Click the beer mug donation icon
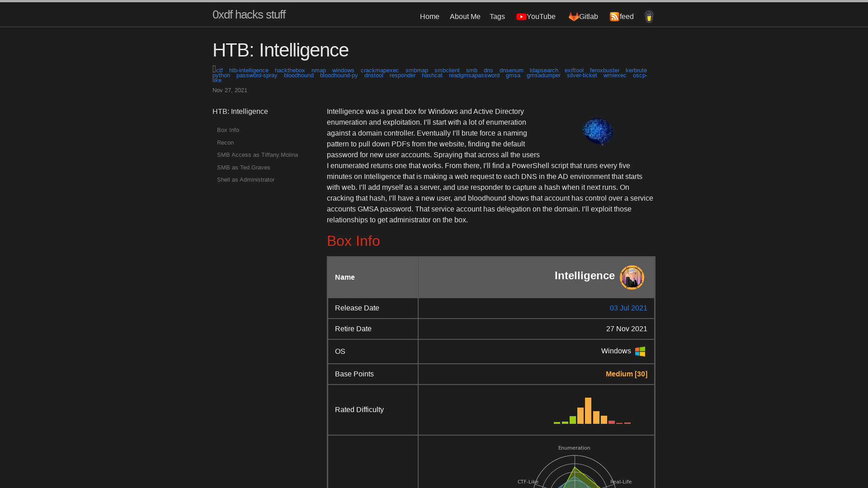Image resolution: width=868 pixels, height=488 pixels. (x=649, y=17)
